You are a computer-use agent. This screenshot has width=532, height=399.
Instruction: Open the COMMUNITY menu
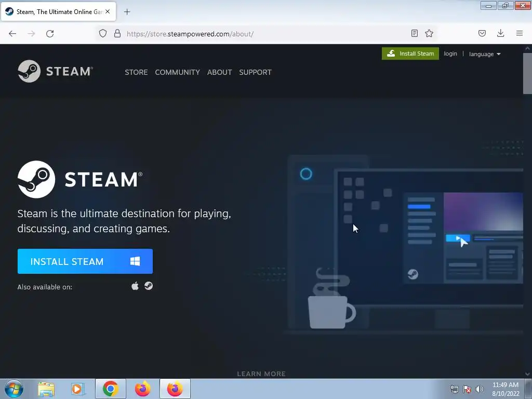[x=178, y=72]
